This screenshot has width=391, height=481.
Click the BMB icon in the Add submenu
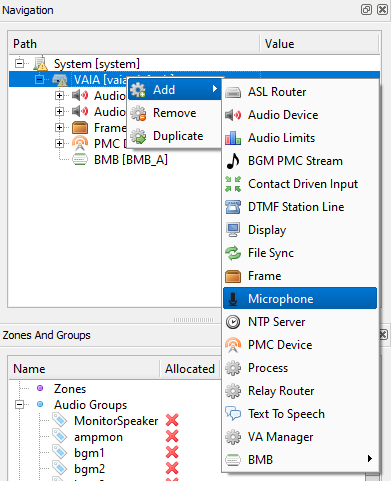tap(233, 460)
